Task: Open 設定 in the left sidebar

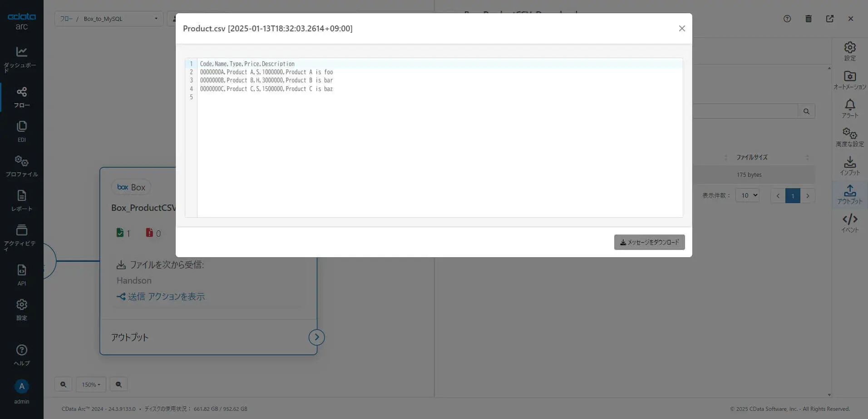Action: click(21, 310)
